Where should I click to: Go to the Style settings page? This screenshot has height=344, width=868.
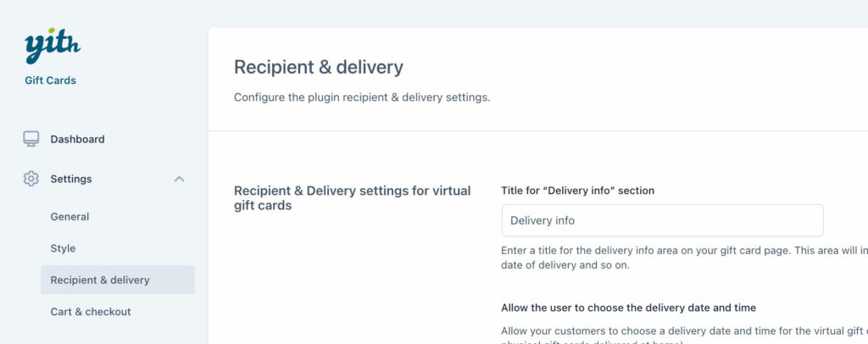[x=63, y=248]
